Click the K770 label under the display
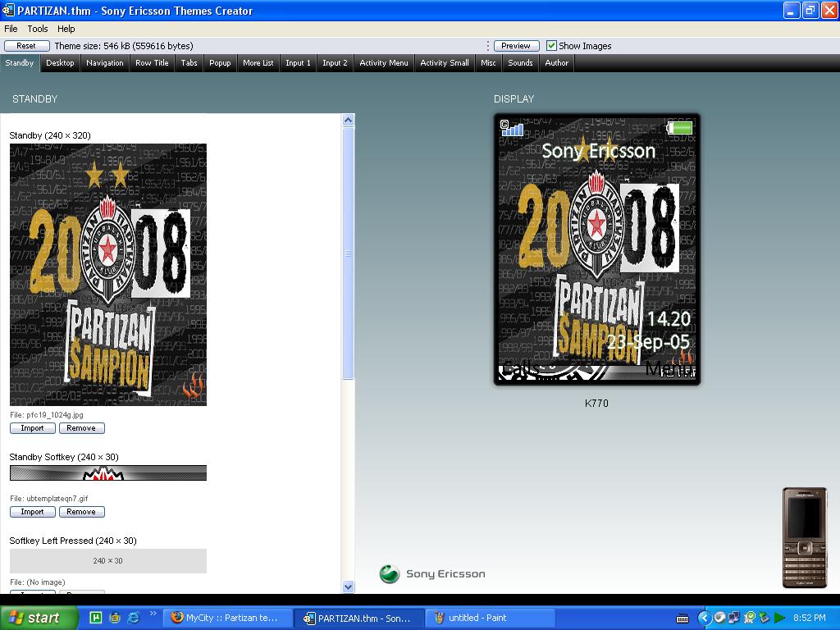Image resolution: width=840 pixels, height=630 pixels. 596,404
